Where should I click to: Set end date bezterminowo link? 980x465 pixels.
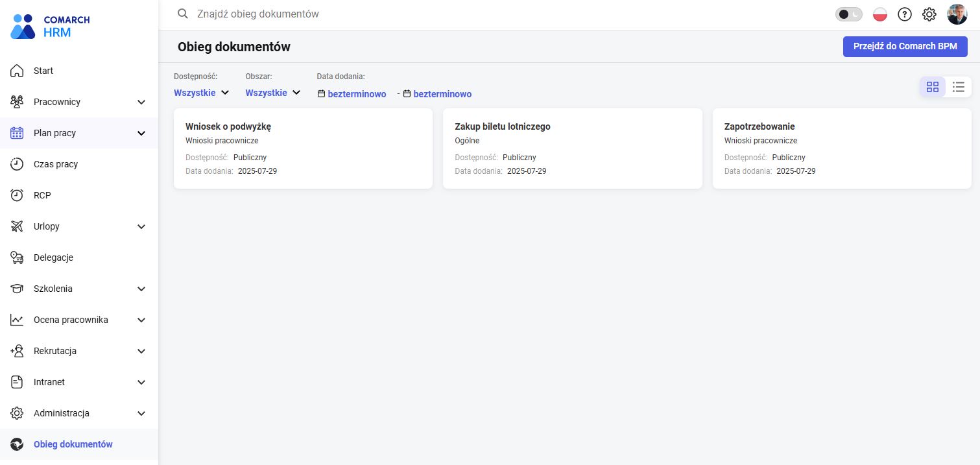[442, 94]
